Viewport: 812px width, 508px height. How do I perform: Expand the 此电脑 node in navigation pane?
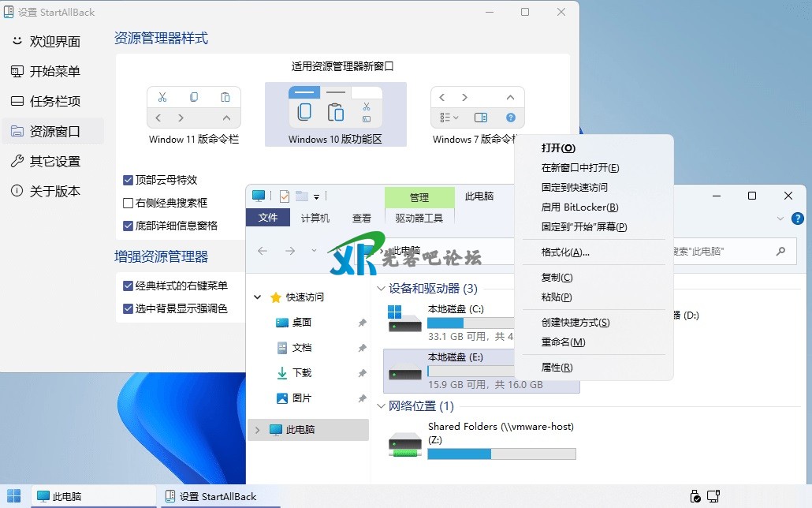pyautogui.click(x=257, y=430)
